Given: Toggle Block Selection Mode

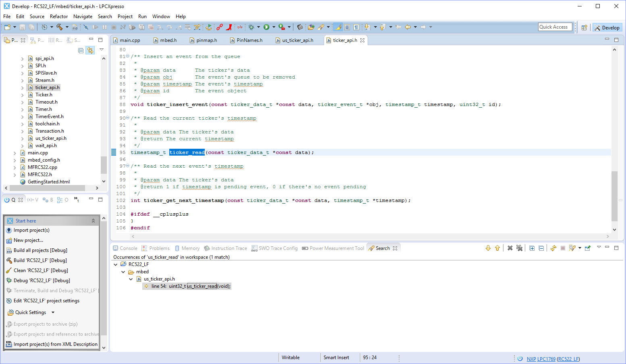Looking at the screenshot, I should 347,27.
